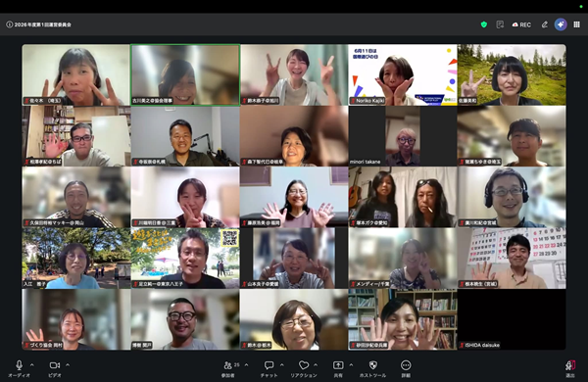Open the AI companion sparkle button
588x382 pixels.
[561, 24]
